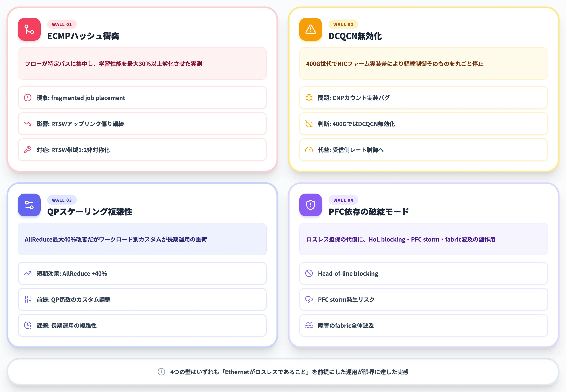Click the purple summary about ロスレス担保の代償
Image resolution: width=566 pixels, height=392 pixels.
click(x=423, y=239)
